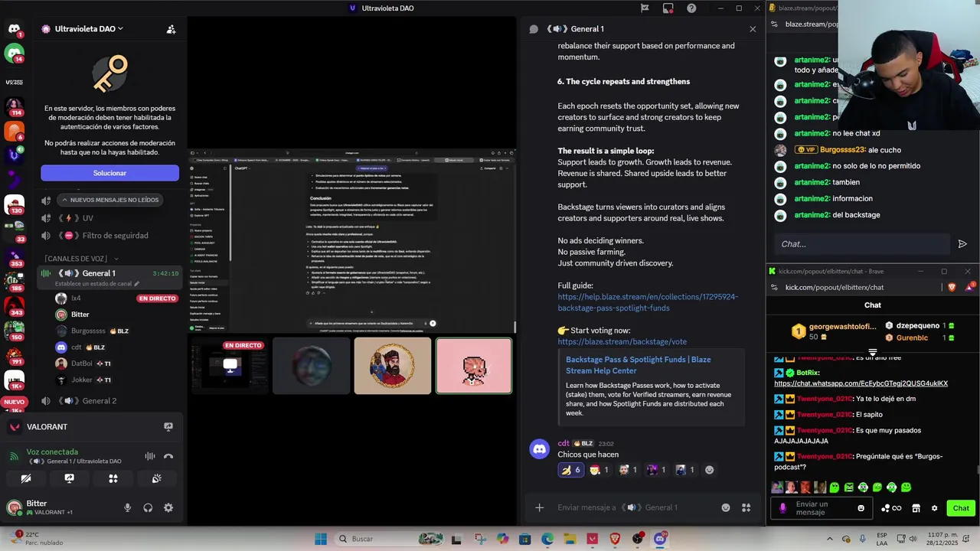Viewport: 980px width, 551px height.
Task: Click the Valorant screen share icon
Action: [x=168, y=427]
